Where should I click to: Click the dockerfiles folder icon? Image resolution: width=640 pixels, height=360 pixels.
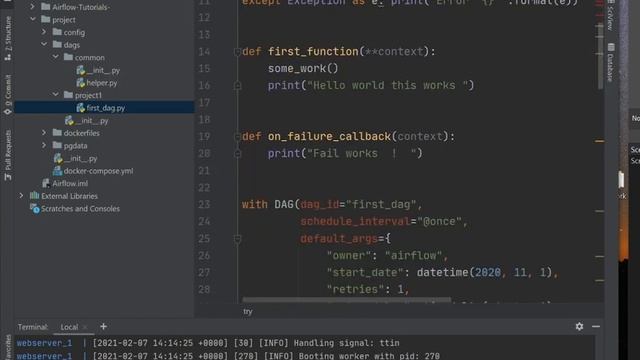(x=57, y=133)
